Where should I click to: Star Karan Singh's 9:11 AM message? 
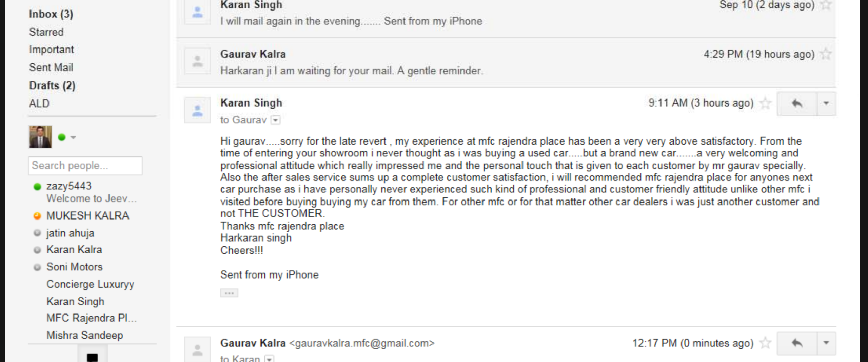pos(765,103)
